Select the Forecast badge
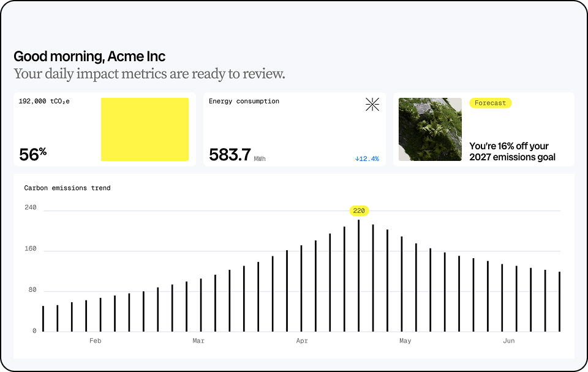Image resolution: width=588 pixels, height=372 pixels. pyautogui.click(x=490, y=103)
